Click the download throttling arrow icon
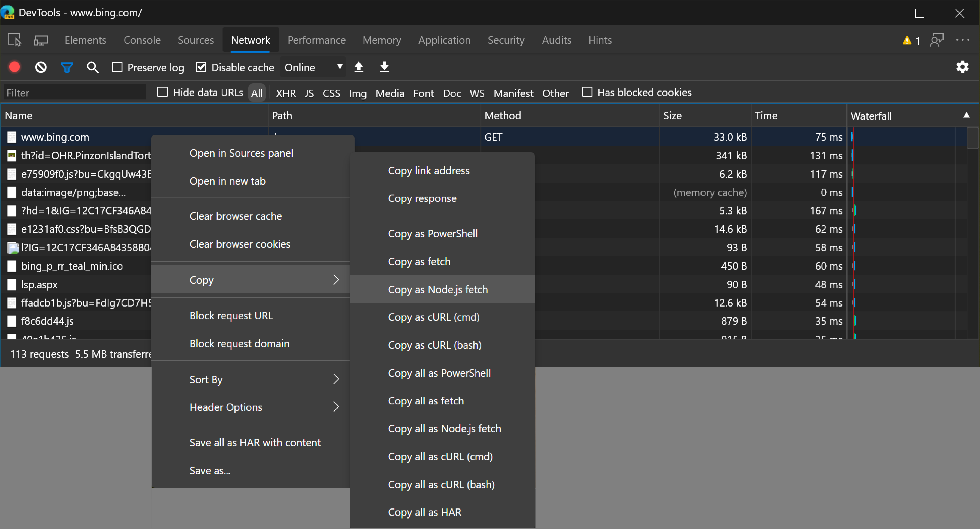The height and width of the screenshot is (529, 980). coord(385,67)
